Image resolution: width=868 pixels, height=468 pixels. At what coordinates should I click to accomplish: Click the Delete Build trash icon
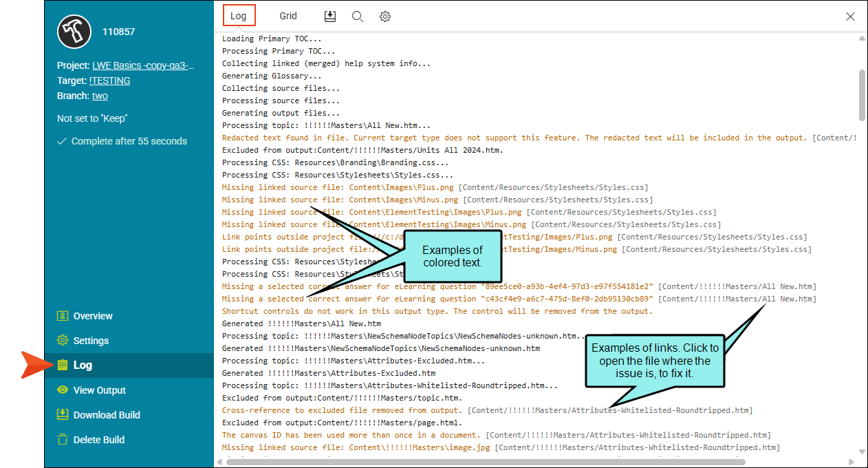click(63, 440)
